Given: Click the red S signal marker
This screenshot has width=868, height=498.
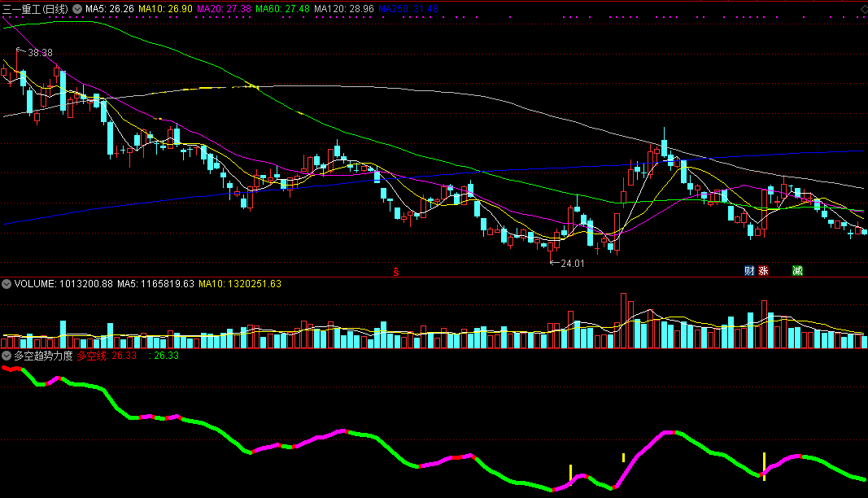Looking at the screenshot, I should [396, 272].
